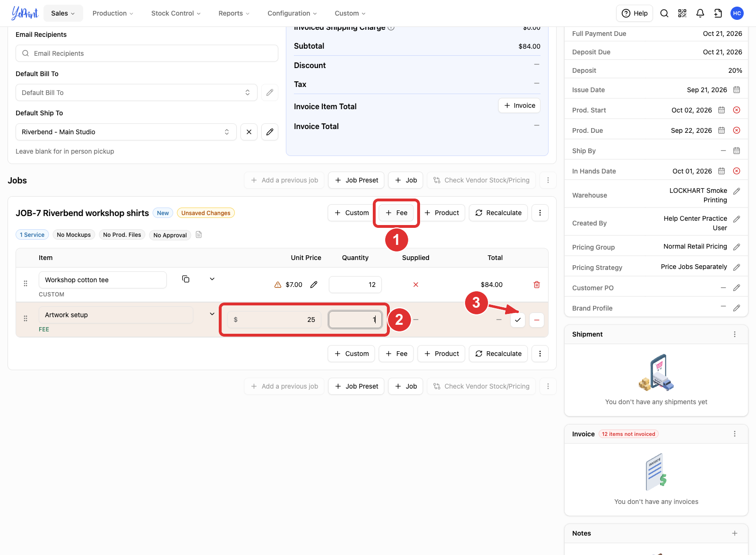Open the Riverbend - Main Studio dropdown
Image resolution: width=756 pixels, height=555 pixels.
[x=126, y=132]
